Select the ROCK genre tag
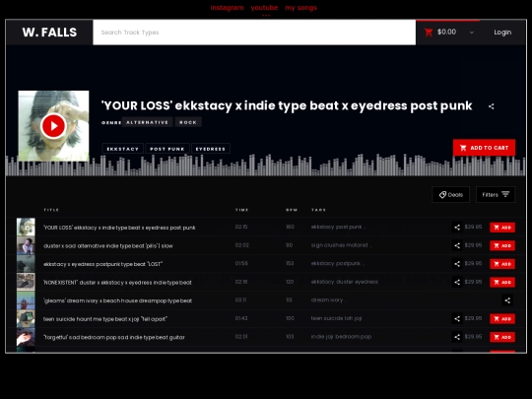This screenshot has height=399, width=532. (x=188, y=122)
